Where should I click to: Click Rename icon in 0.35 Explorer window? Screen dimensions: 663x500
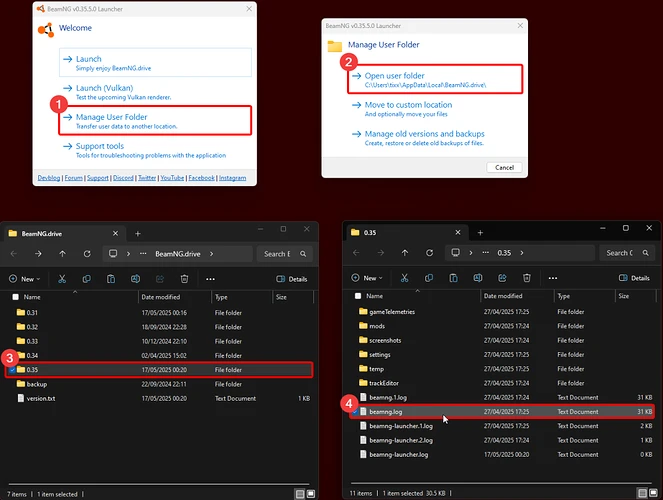(x=478, y=278)
